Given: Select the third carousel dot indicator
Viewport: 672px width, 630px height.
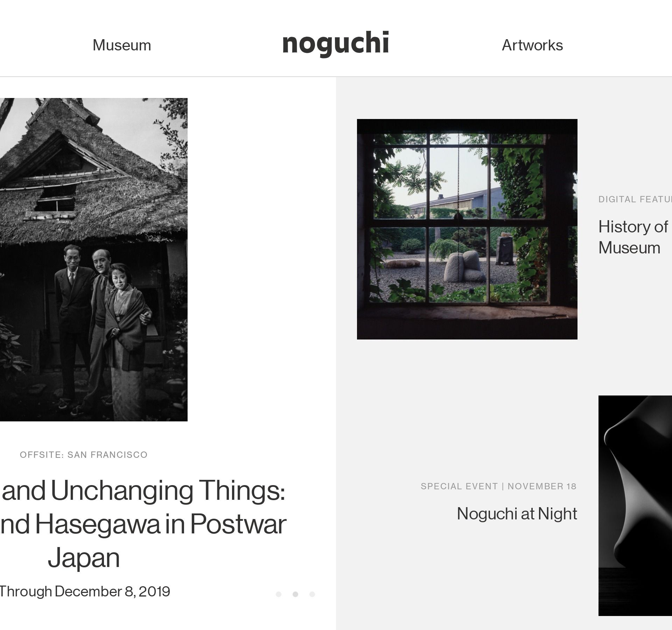Looking at the screenshot, I should [x=312, y=594].
